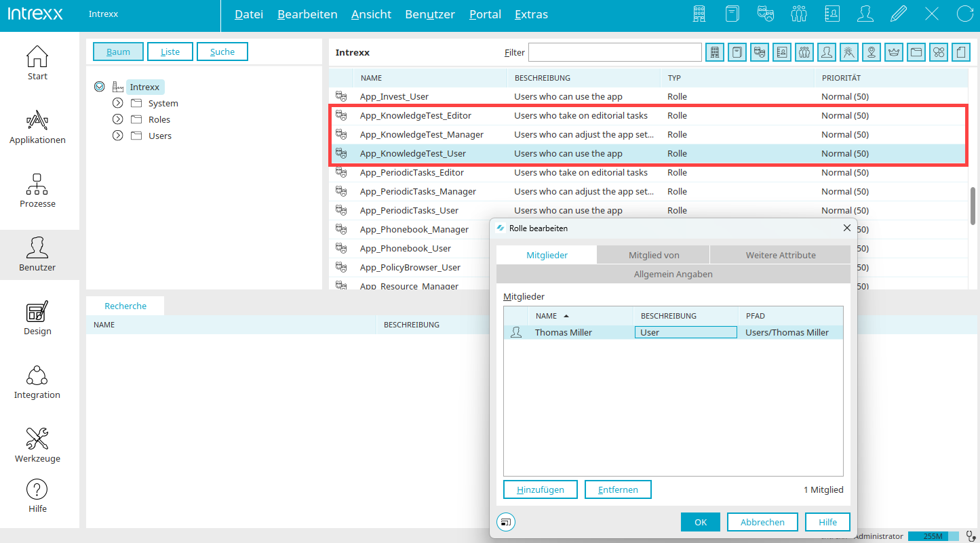The width and height of the screenshot is (980, 543).
Task: Toggle the roles masks filter button
Action: (760, 52)
